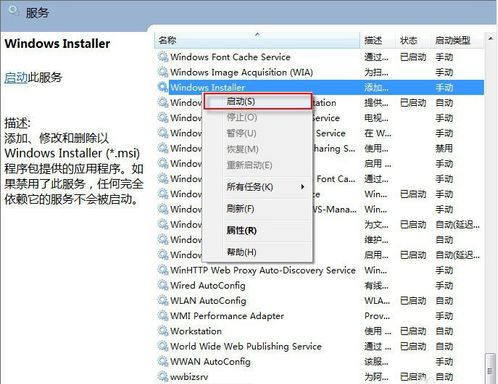
Task: Select the Windows Font Cache Service name
Action: pyautogui.click(x=230, y=57)
